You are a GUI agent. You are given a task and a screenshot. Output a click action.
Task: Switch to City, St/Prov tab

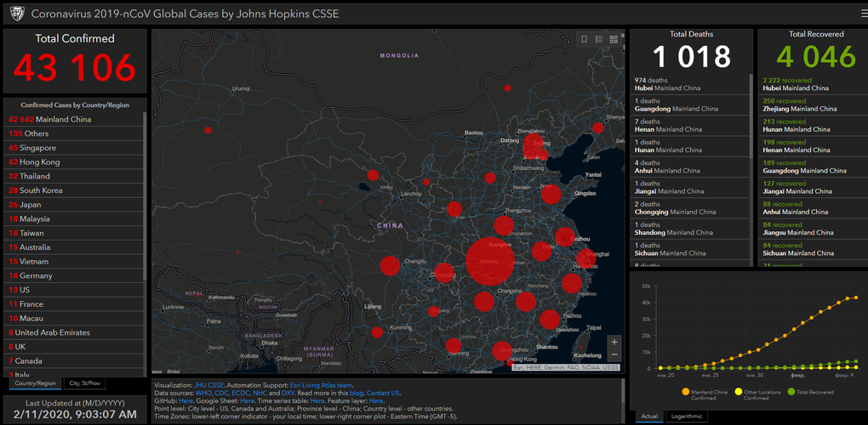pos(85,383)
